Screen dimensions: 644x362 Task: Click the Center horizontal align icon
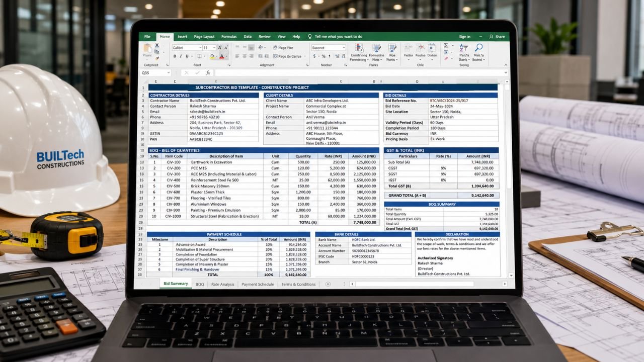coord(245,56)
